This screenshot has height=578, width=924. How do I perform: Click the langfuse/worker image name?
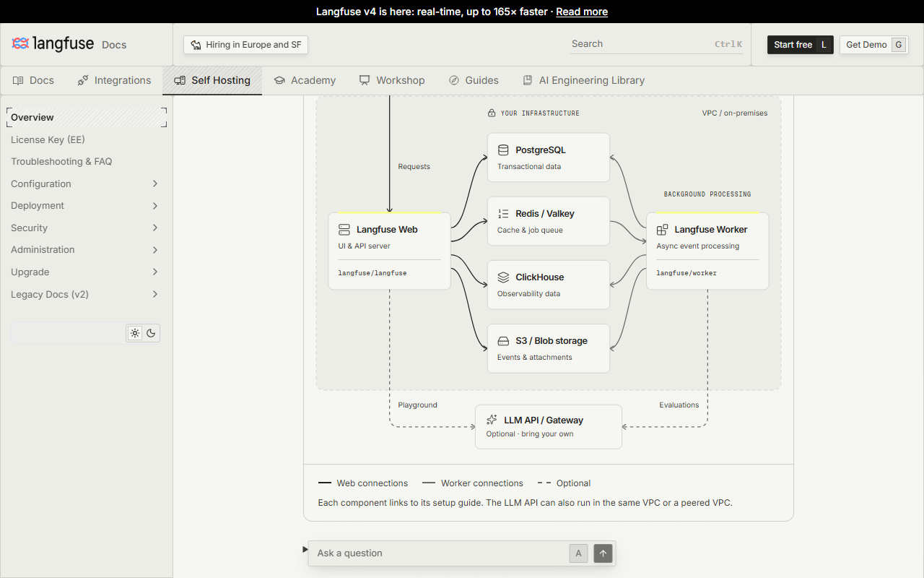click(x=687, y=273)
